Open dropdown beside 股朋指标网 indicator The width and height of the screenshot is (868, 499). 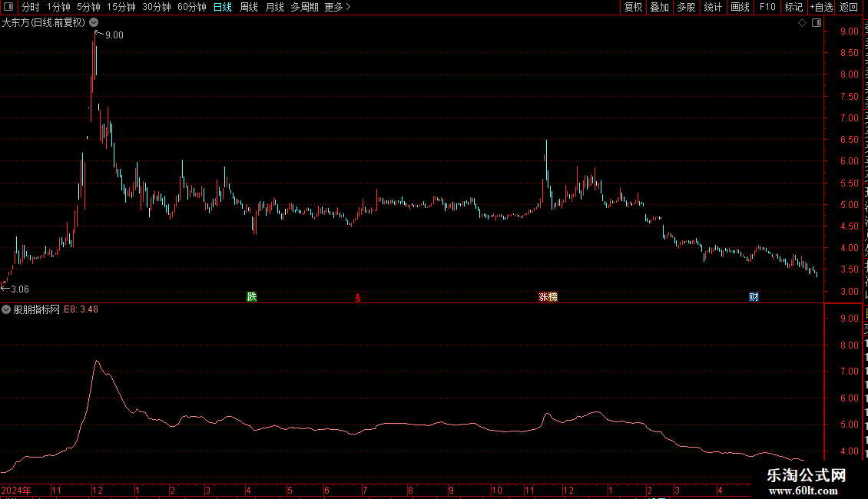[x=6, y=310]
